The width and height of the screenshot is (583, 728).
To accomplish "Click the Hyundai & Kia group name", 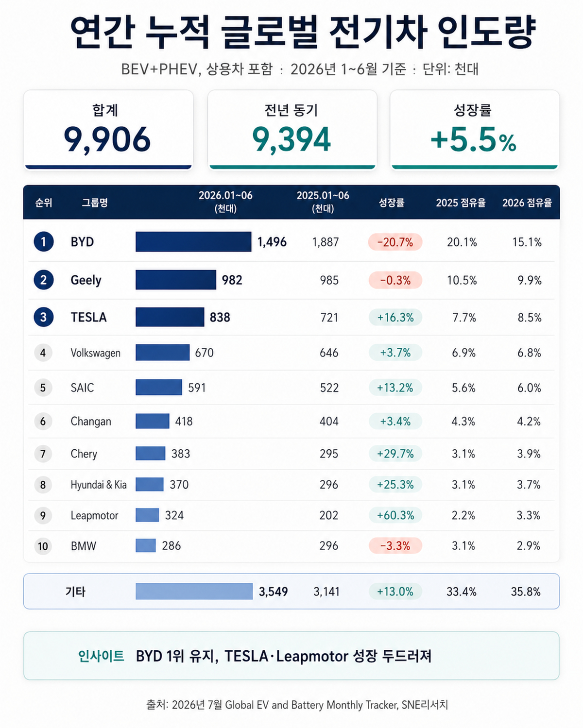I will point(99,485).
